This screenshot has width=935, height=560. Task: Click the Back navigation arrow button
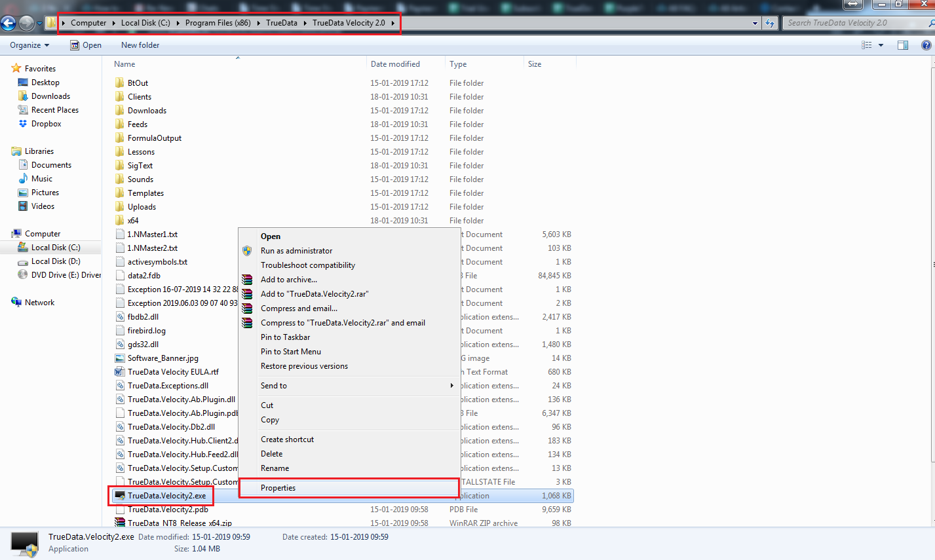pyautogui.click(x=8, y=24)
